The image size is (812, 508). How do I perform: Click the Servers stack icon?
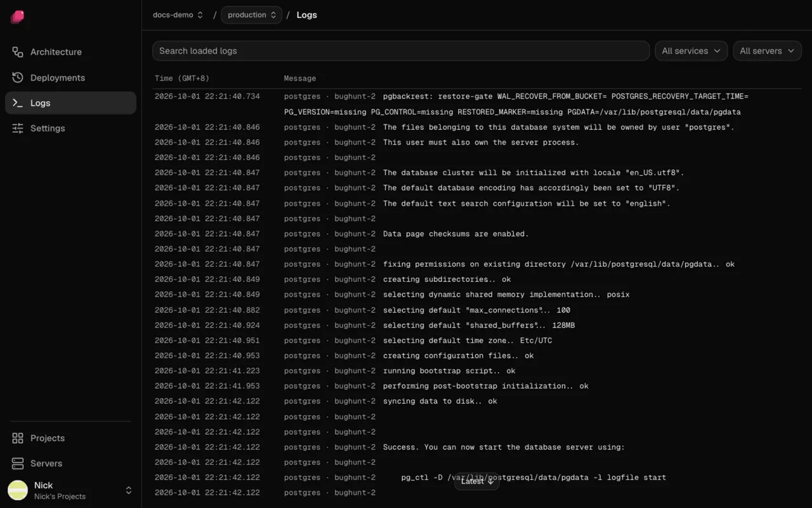tap(18, 464)
